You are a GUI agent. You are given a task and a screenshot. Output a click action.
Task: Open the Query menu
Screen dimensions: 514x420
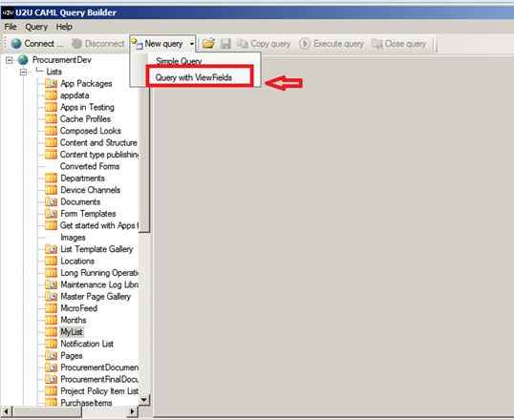coord(36,27)
